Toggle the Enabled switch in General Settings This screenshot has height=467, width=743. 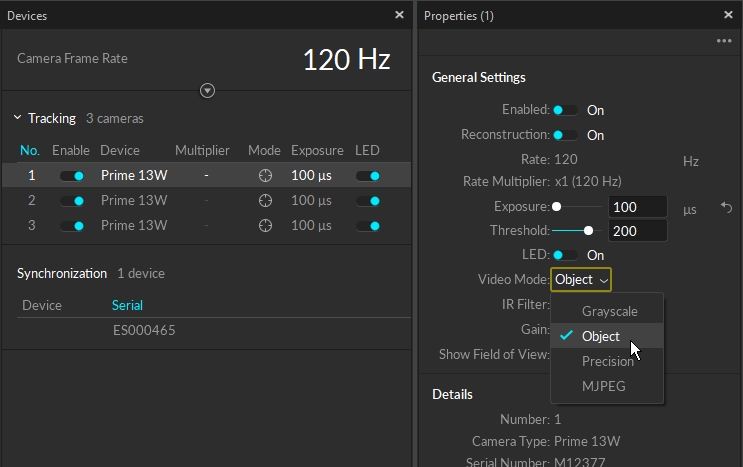tap(565, 110)
